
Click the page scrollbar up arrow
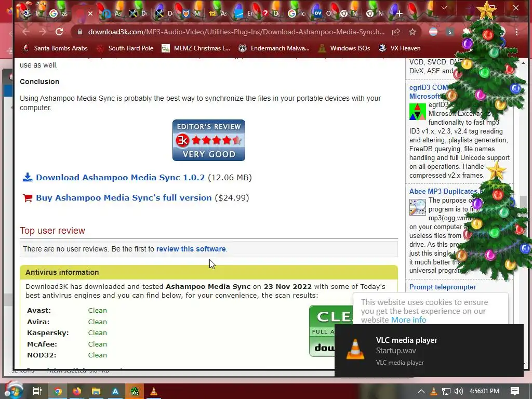coord(523,63)
